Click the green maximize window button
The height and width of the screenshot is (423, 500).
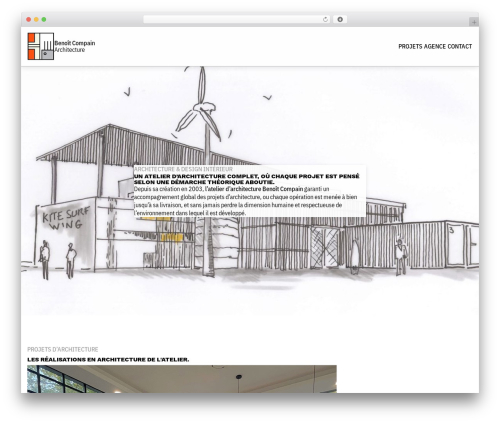(44, 20)
